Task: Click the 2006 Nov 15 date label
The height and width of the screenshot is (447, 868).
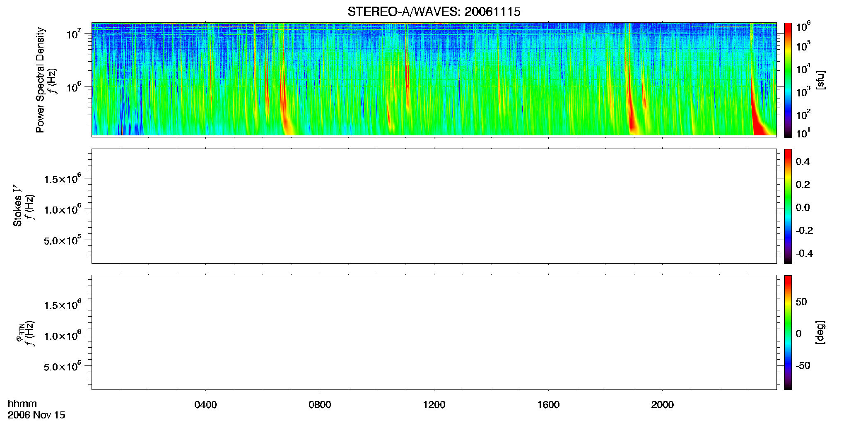Action: [x=36, y=415]
